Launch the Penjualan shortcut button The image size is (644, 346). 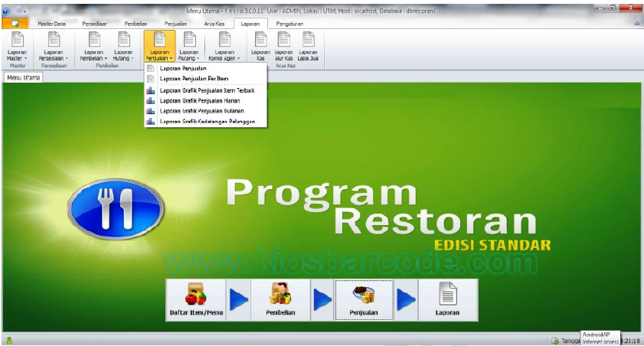coord(364,299)
